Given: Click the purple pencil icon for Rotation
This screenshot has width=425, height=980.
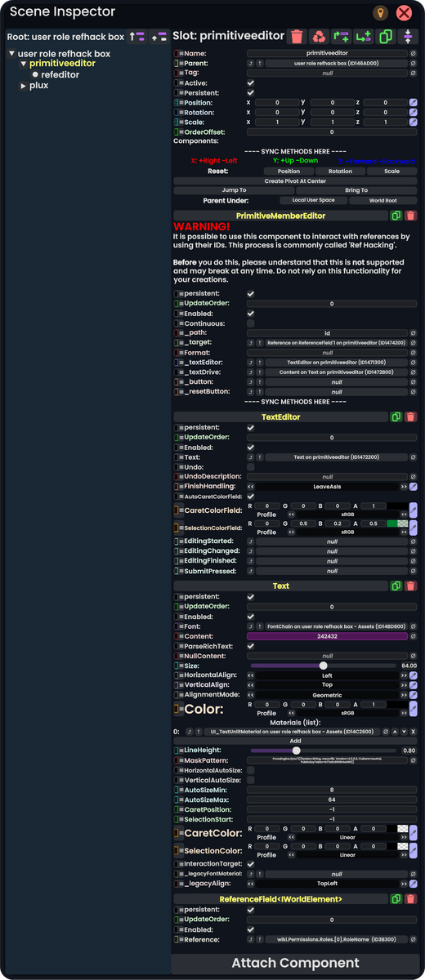Looking at the screenshot, I should click(x=414, y=112).
